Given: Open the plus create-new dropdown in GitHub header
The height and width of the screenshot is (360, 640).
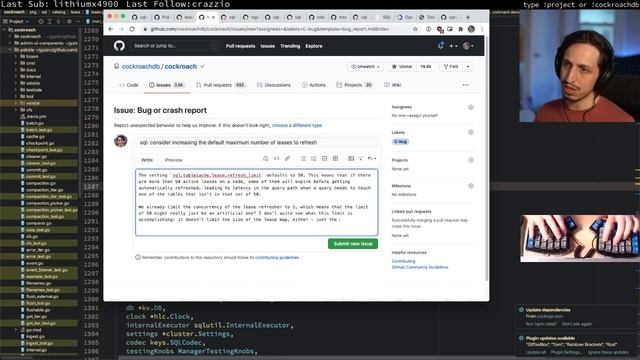Looking at the screenshot, I should pos(453,46).
